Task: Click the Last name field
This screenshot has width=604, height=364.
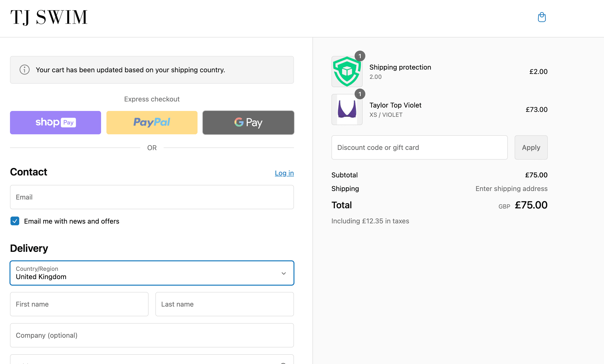Action: 225,304
